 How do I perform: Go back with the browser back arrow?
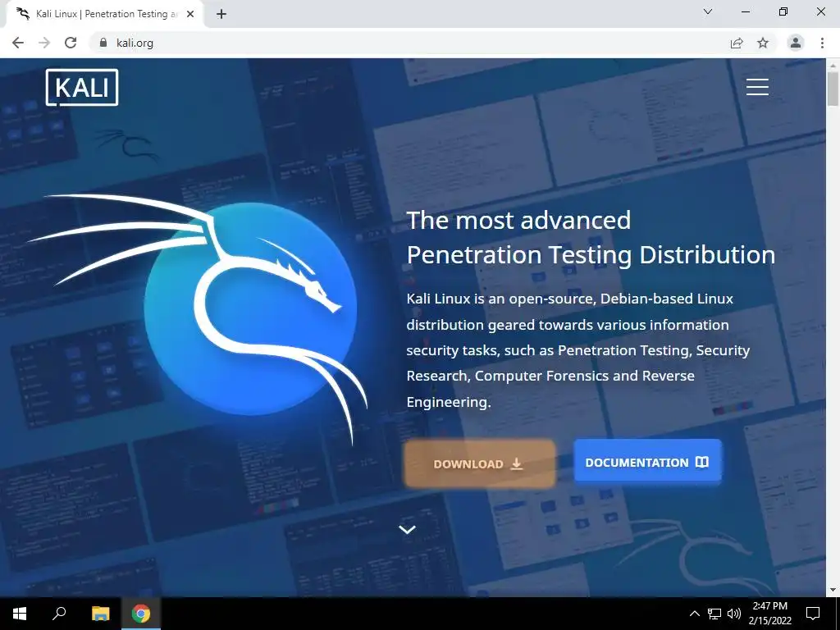(x=18, y=43)
